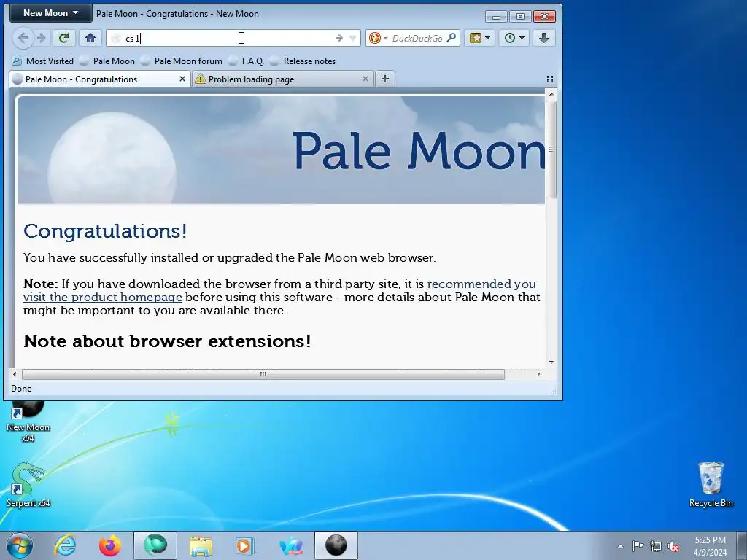Go back with the back arrow button
Image resolution: width=747 pixels, height=560 pixels.
click(x=23, y=38)
